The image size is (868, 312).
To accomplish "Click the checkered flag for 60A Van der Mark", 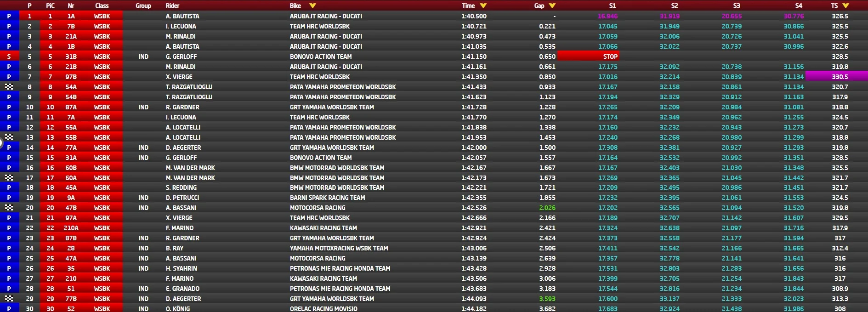I will tap(9, 178).
